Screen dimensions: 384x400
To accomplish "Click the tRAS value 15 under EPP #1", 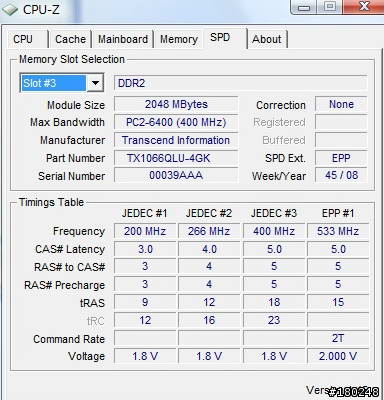I will point(338,302).
